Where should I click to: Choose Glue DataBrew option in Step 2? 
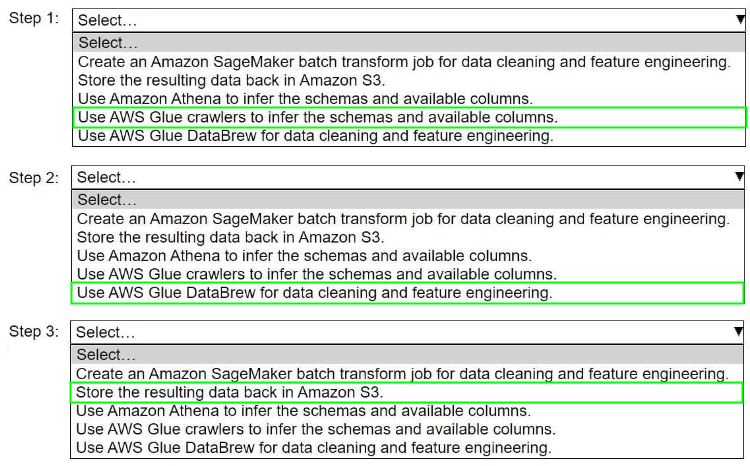(314, 293)
